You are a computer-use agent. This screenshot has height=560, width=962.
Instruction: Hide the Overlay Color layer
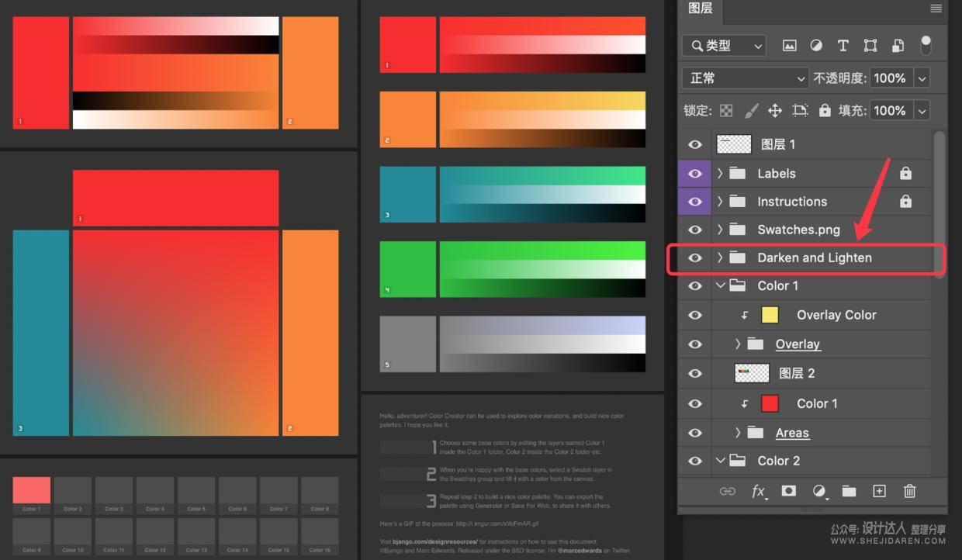pyautogui.click(x=694, y=314)
